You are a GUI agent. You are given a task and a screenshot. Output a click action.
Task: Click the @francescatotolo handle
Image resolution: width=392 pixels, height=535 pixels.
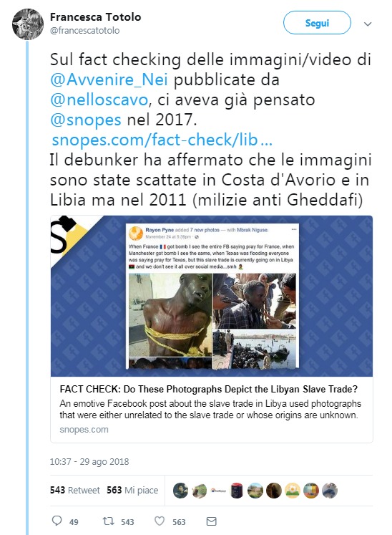[85, 30]
